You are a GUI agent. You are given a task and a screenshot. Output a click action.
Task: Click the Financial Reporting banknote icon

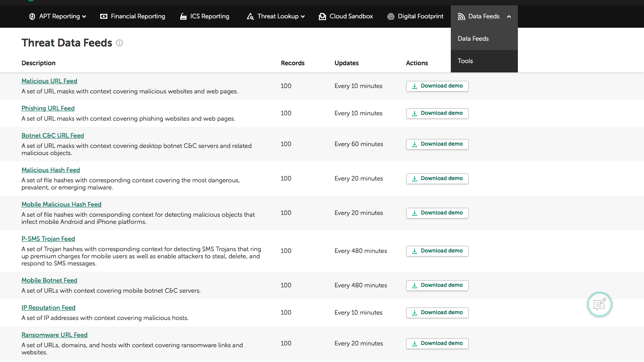tap(104, 17)
